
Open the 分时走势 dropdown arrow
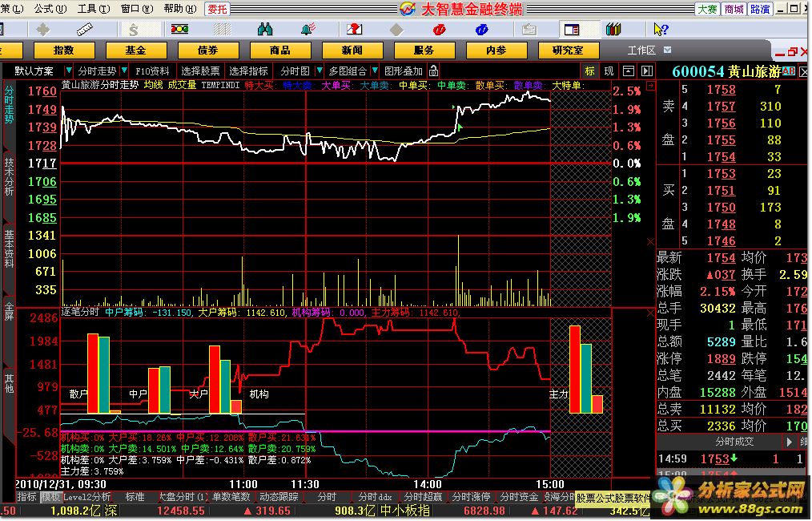[x=124, y=71]
